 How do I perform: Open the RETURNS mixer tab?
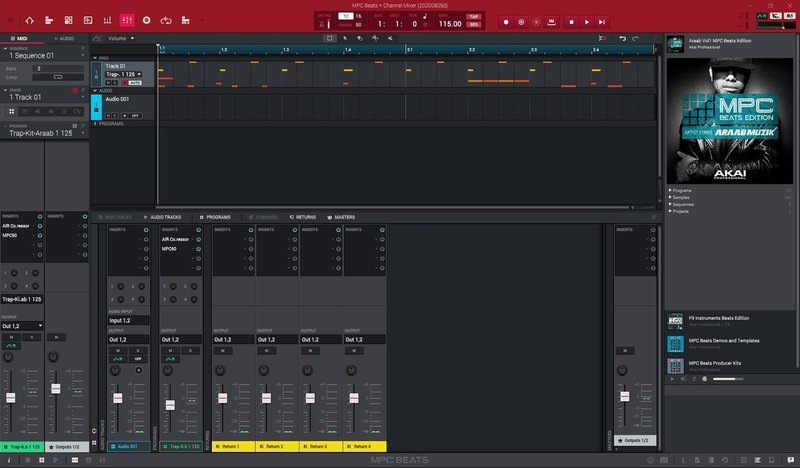pyautogui.click(x=303, y=217)
